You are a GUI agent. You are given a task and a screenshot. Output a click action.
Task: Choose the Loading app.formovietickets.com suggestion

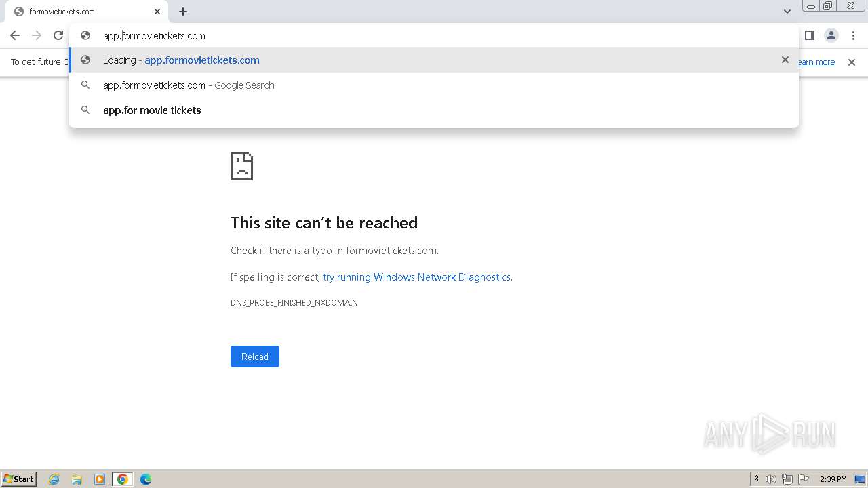click(x=434, y=60)
